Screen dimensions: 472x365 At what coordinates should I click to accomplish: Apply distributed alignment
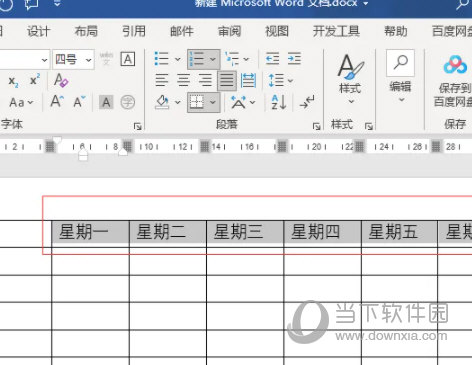(x=248, y=80)
